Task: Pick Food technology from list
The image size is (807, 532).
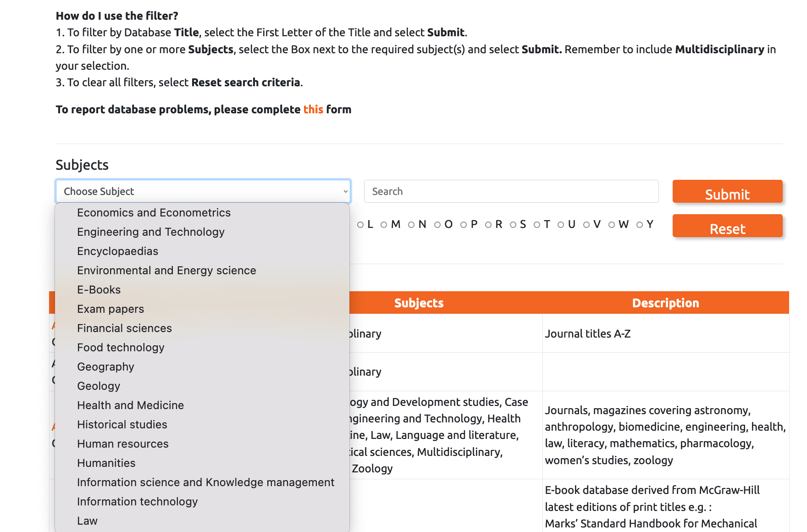Action: pyautogui.click(x=202, y=348)
